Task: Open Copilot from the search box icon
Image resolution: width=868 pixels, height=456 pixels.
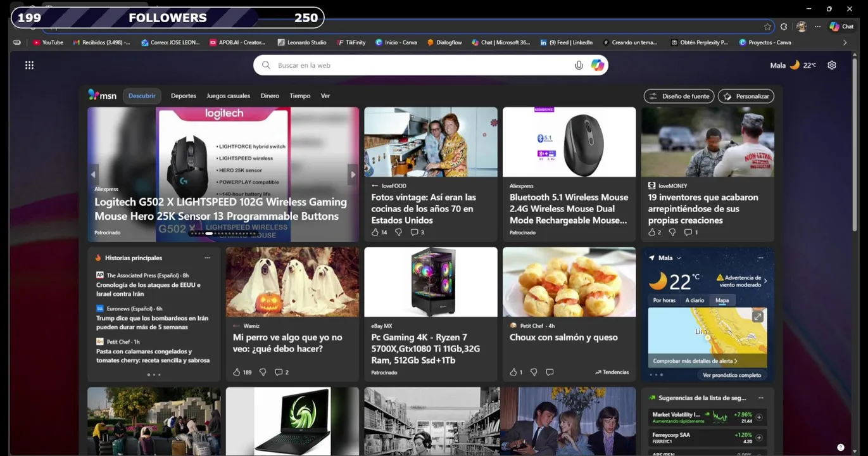Action: point(597,65)
